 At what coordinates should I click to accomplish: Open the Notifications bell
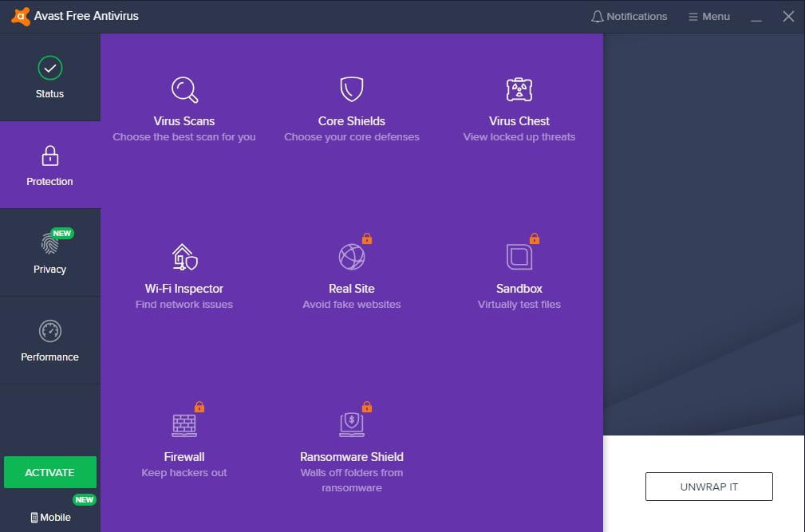tap(629, 17)
